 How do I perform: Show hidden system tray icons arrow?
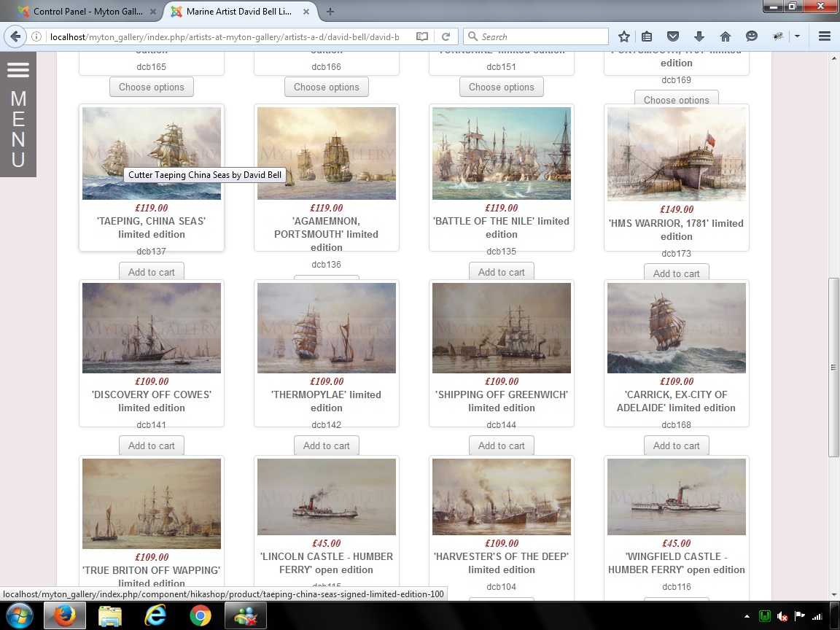coord(747,617)
